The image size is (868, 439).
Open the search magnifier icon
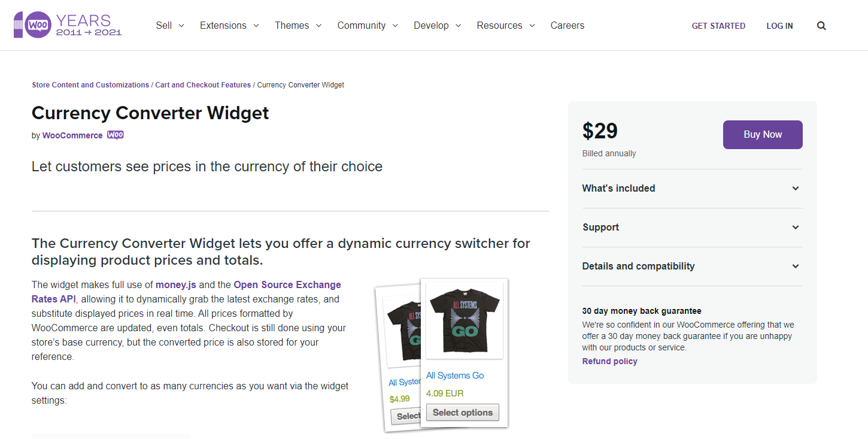821,26
